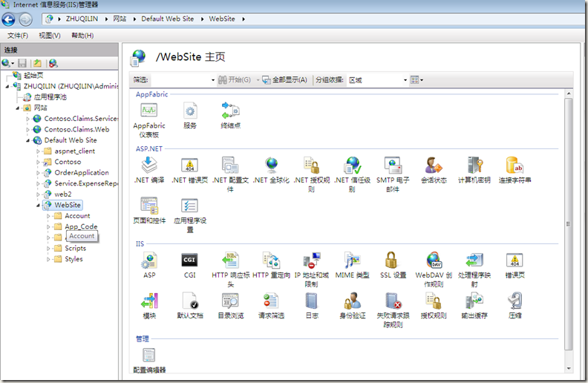Open WebDAV 创作规则 feature

434,269
